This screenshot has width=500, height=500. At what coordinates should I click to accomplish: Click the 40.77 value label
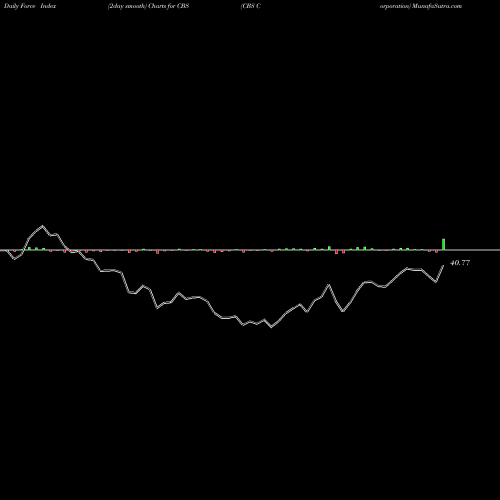tap(460, 263)
